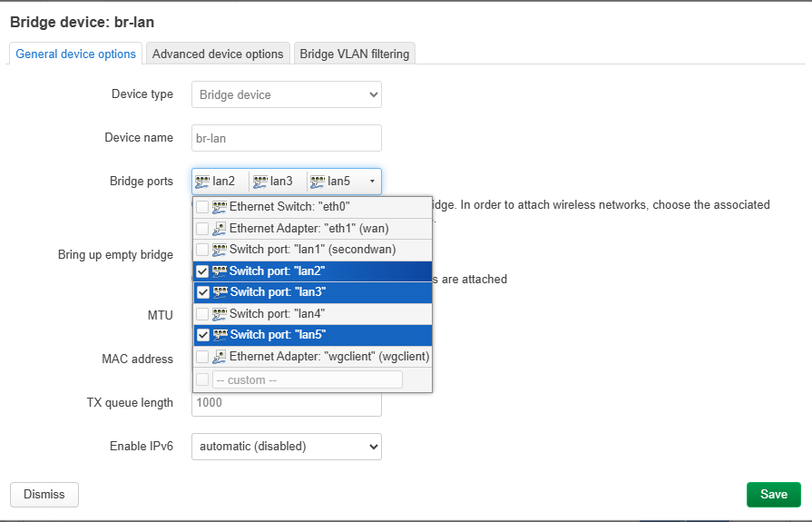Check the Switch port lan4 checkbox

(202, 314)
